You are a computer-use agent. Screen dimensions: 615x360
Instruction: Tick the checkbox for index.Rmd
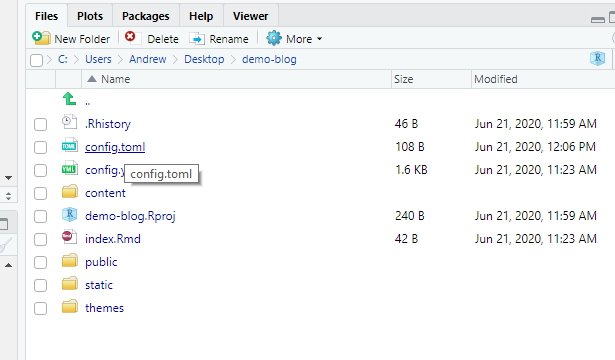pyautogui.click(x=40, y=240)
